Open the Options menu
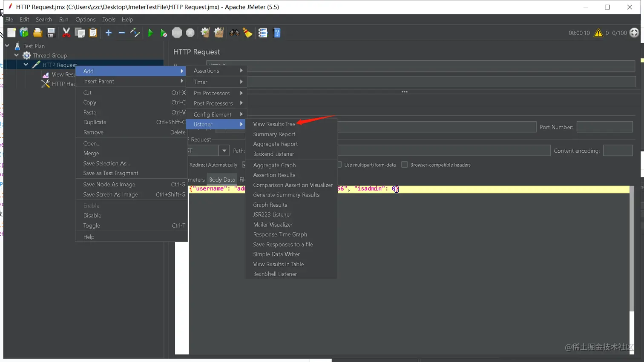 [x=85, y=20]
